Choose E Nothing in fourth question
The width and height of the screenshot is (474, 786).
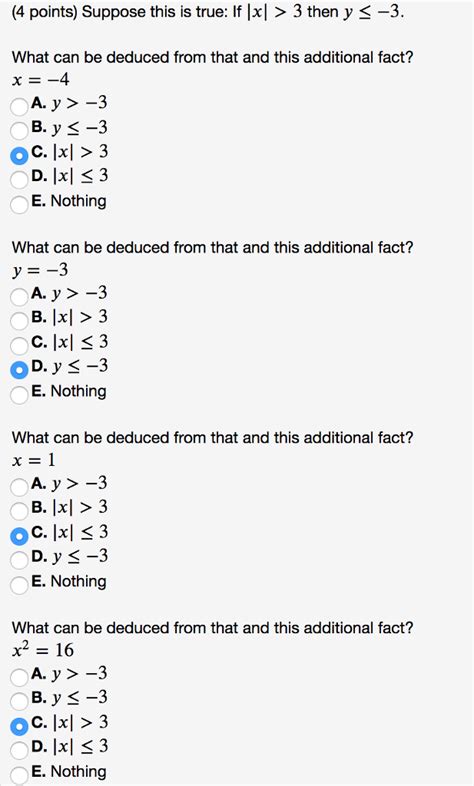(19, 775)
